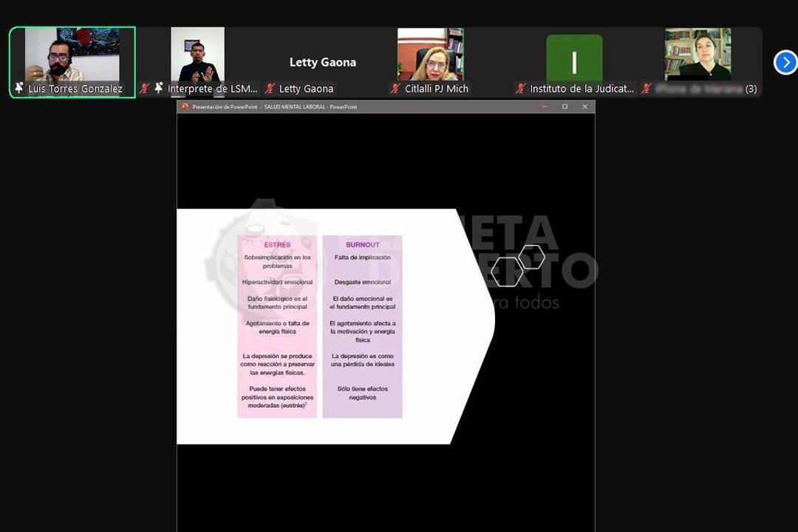Click muted microphone icon beside Letty Gaona label
This screenshot has width=798, height=532.
pos(270,89)
